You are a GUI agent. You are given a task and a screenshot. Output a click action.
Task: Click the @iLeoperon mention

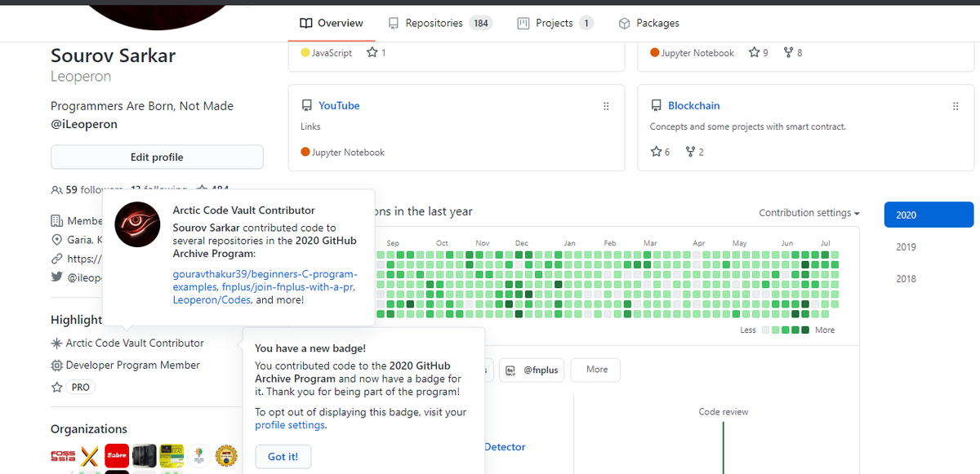(x=84, y=125)
